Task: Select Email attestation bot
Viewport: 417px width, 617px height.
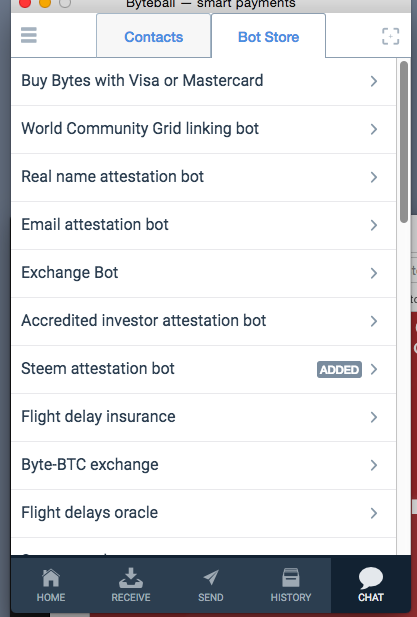Action: (203, 225)
